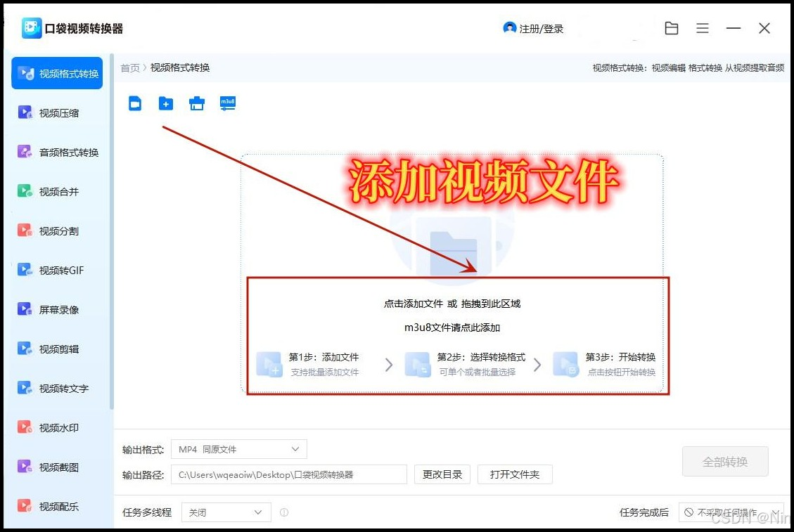Click the user avatar icon beside 注册/登录

[x=509, y=28]
